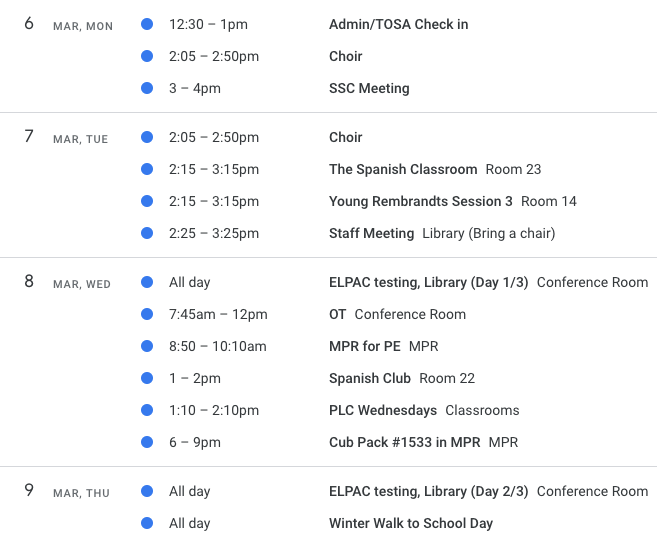Click blue dot beside Spanish Club
Viewport: 657px width, 540px height.
[147, 378]
